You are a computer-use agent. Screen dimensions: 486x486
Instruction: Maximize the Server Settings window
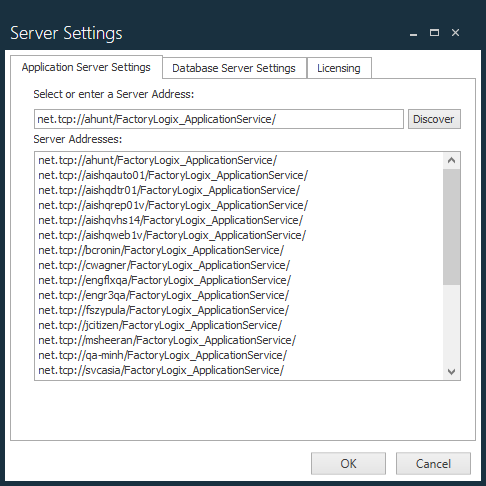434,33
